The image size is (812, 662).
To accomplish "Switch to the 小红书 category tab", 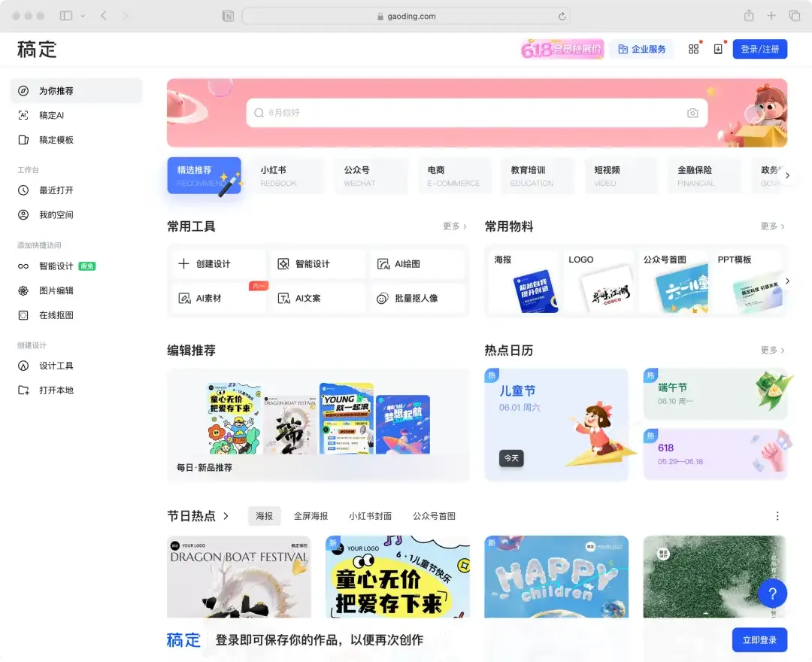I will pos(287,175).
